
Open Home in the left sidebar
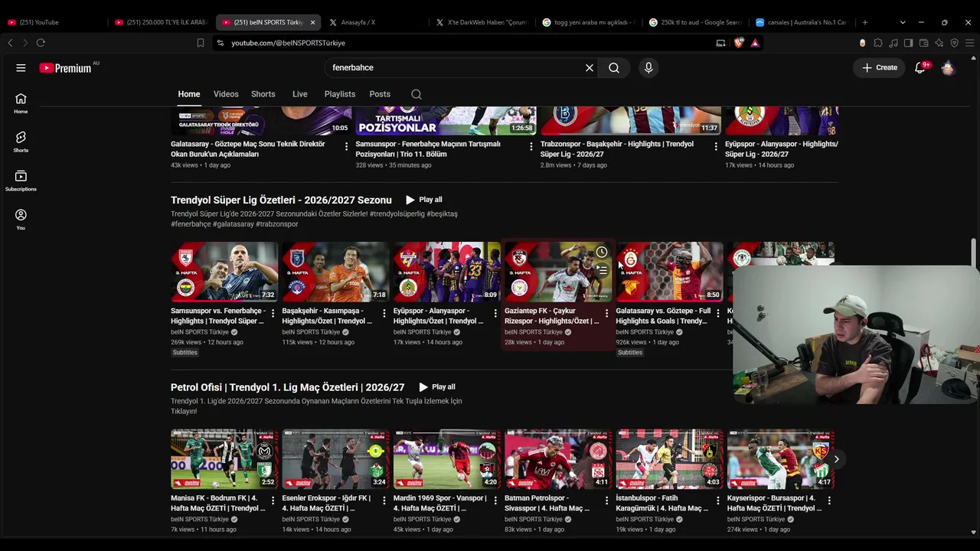click(x=21, y=103)
